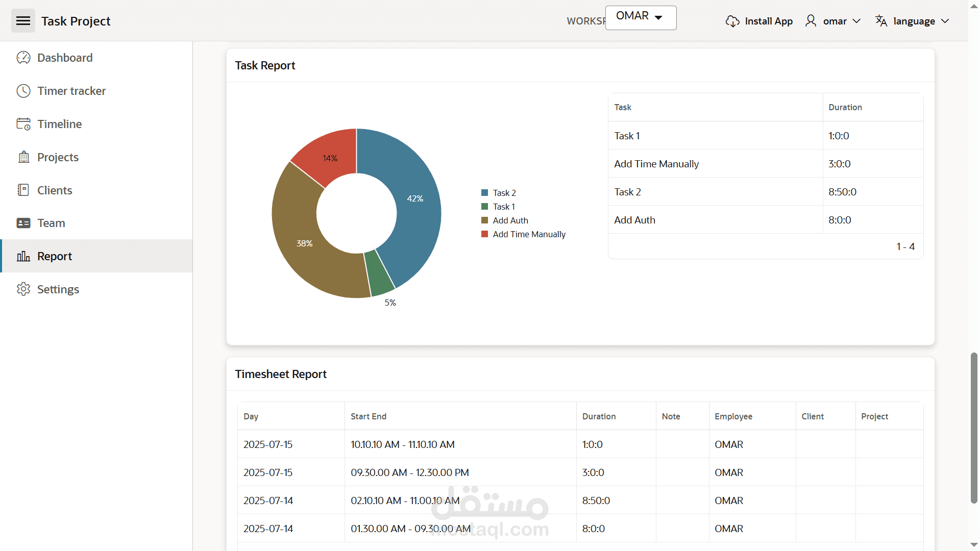Click the scrollbar up arrow
The height and width of the screenshot is (551, 980).
(x=974, y=5)
